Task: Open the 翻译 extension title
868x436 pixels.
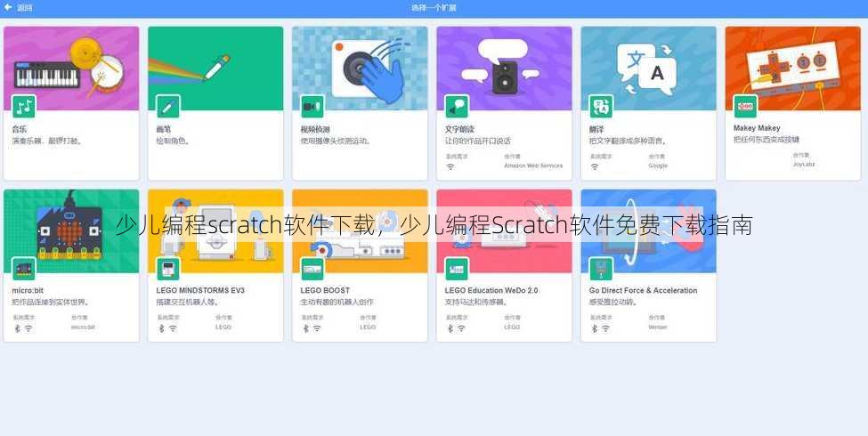Action: pos(596,129)
